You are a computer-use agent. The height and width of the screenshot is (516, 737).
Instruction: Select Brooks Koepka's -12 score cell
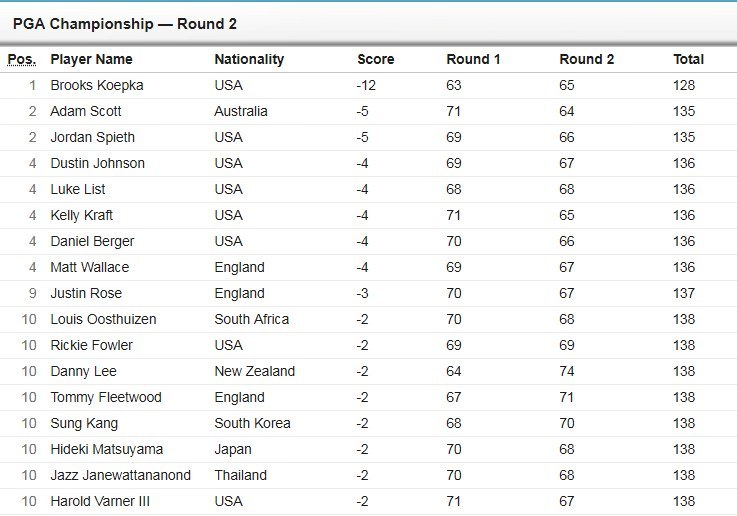tap(366, 85)
